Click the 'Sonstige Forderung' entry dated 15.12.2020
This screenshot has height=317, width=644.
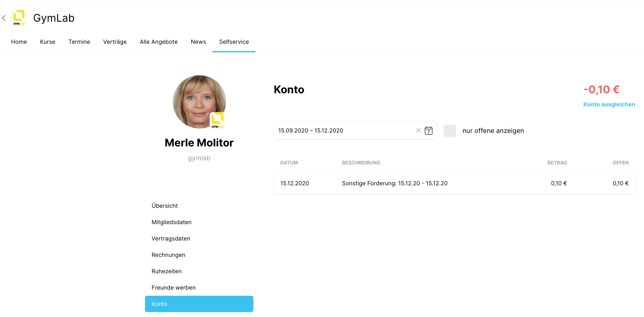coord(454,183)
